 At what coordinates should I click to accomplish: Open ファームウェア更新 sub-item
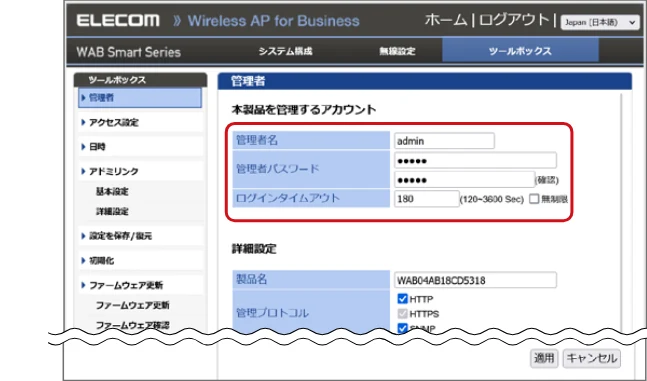[132, 305]
